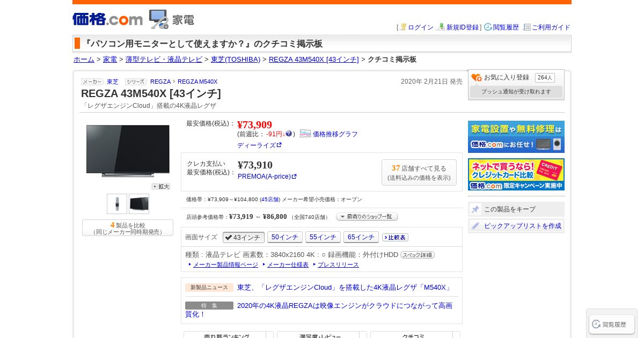The width and height of the screenshot is (644, 338).
Task: Expand the 最寄りのショップ一覧 dropdown
Action: pos(367,217)
